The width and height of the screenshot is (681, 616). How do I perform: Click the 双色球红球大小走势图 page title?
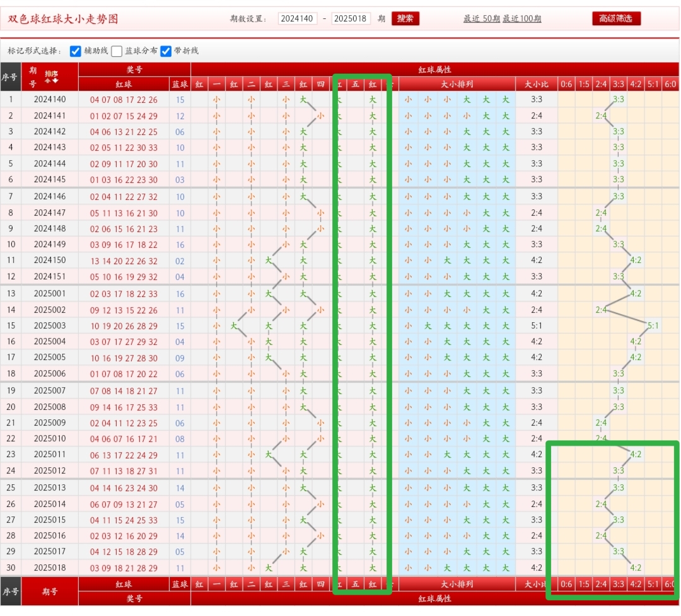[x=62, y=19]
